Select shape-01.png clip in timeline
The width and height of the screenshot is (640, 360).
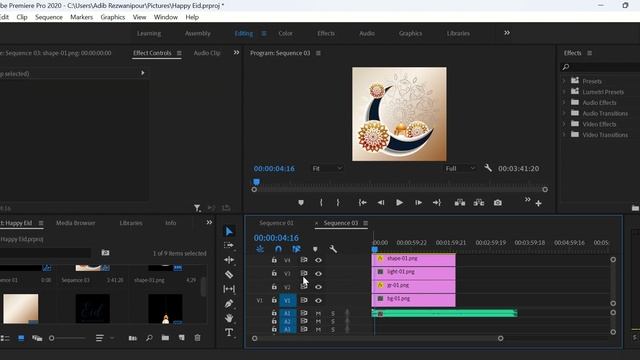click(x=413, y=260)
